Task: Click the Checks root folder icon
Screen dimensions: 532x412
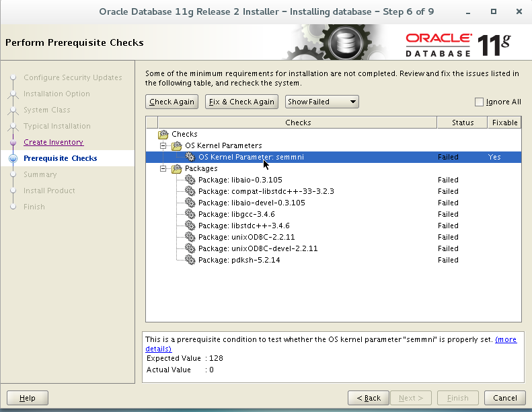Action: pos(163,135)
